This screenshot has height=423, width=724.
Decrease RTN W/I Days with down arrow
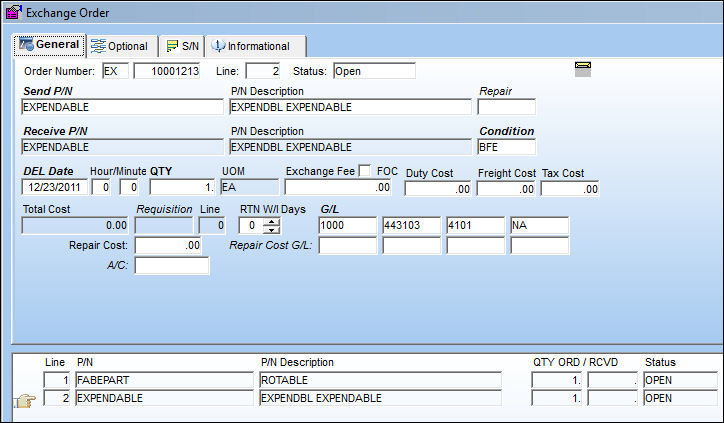[x=272, y=230]
